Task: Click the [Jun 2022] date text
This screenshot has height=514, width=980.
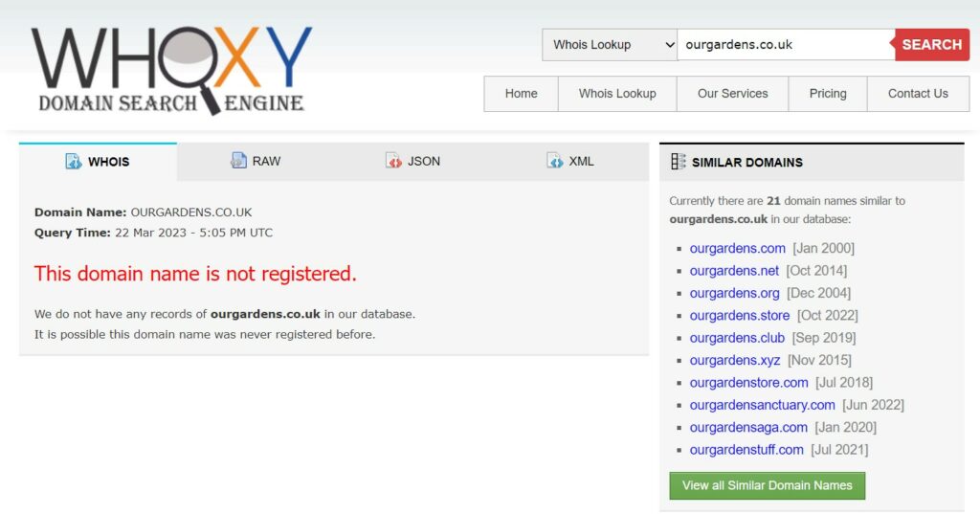Action: [x=873, y=405]
